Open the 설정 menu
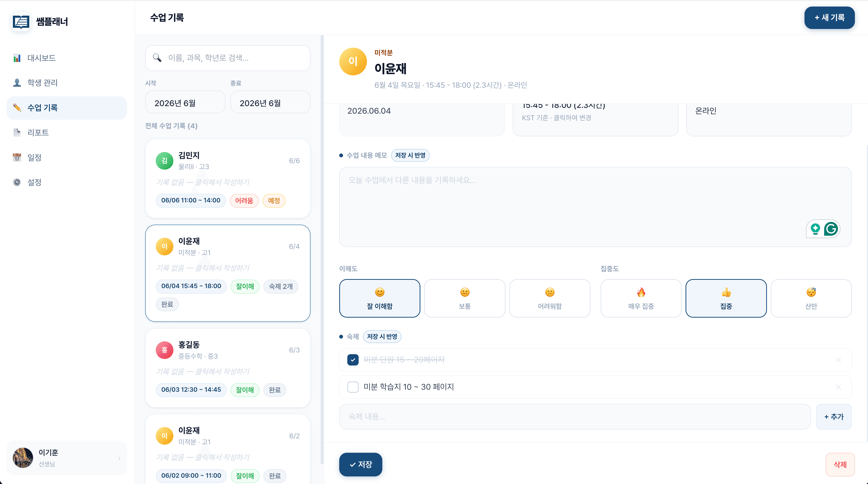Viewport: 868px width, 484px height. click(x=67, y=182)
